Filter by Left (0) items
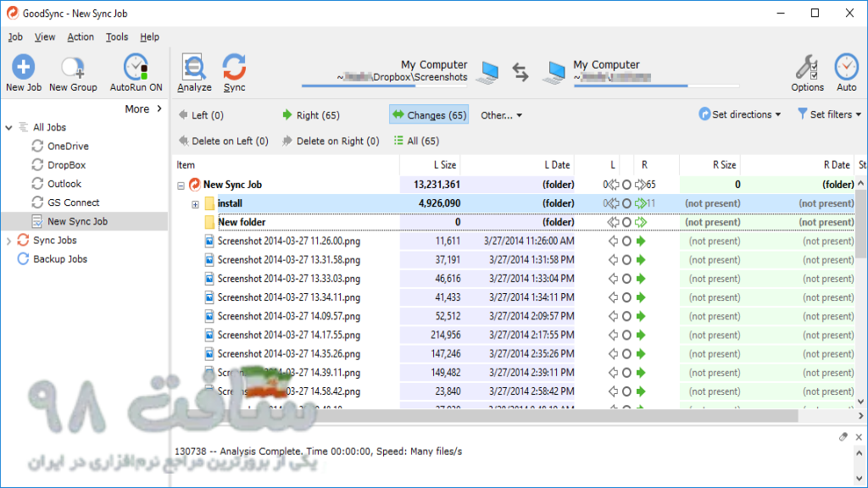The width and height of the screenshot is (868, 488). pos(201,115)
